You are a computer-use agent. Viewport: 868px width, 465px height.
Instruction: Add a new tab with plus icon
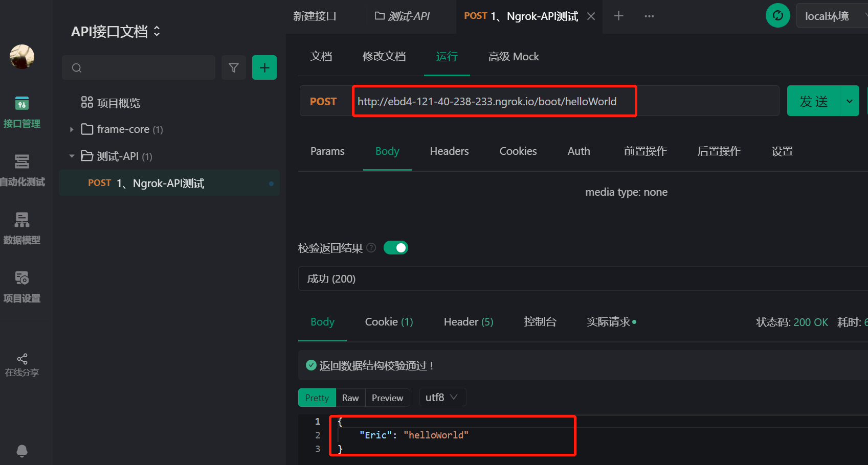tap(618, 16)
